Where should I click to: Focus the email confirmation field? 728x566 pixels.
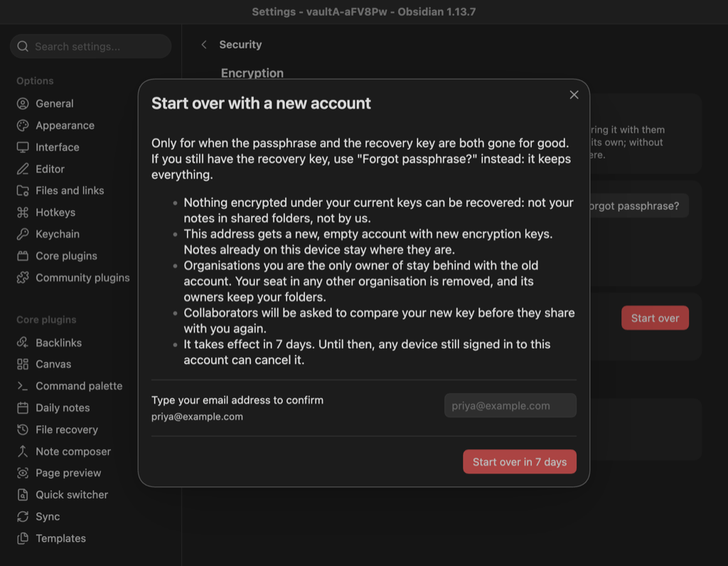point(510,405)
